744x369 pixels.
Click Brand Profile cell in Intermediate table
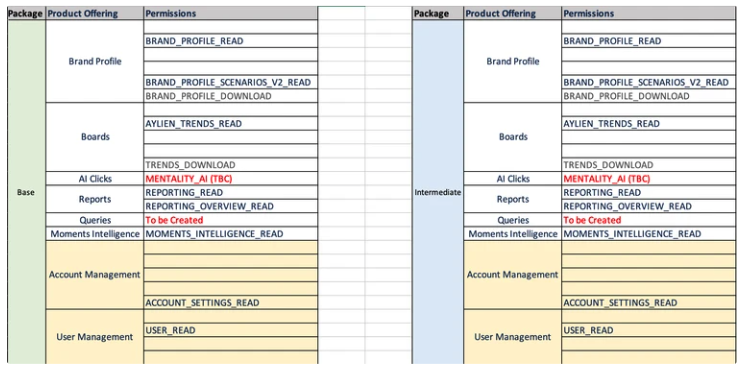point(513,61)
